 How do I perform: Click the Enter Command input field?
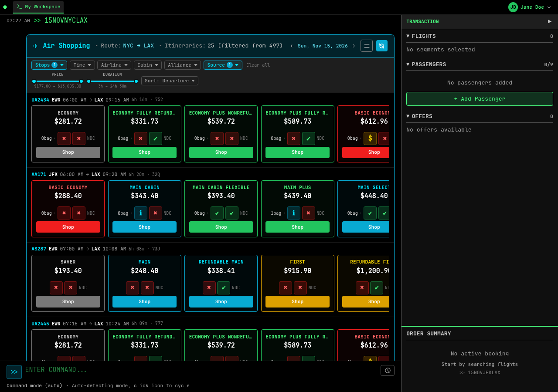coord(201,370)
